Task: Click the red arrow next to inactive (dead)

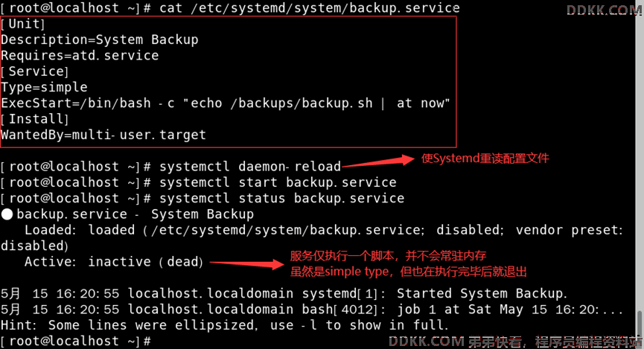Action: pyautogui.click(x=246, y=263)
